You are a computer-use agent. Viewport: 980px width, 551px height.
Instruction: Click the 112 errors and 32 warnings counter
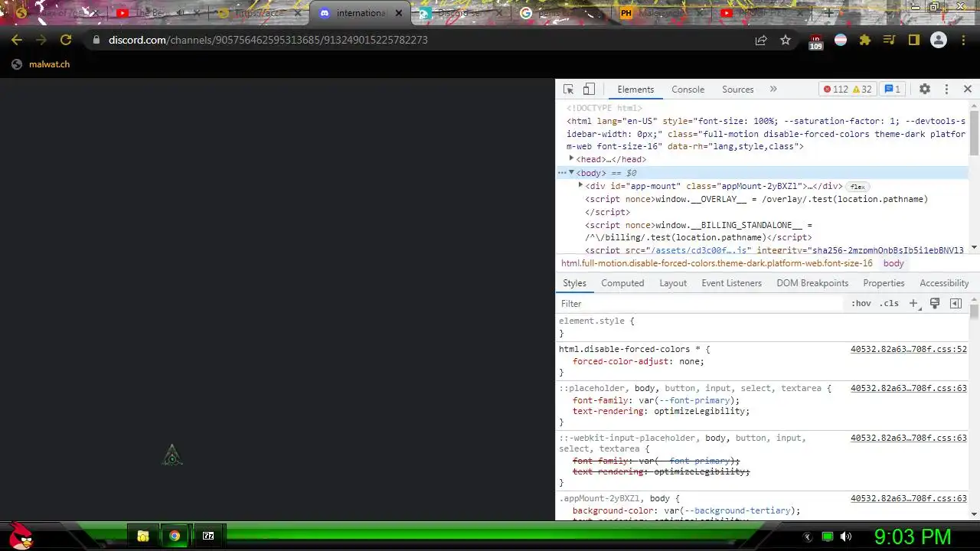[848, 90]
